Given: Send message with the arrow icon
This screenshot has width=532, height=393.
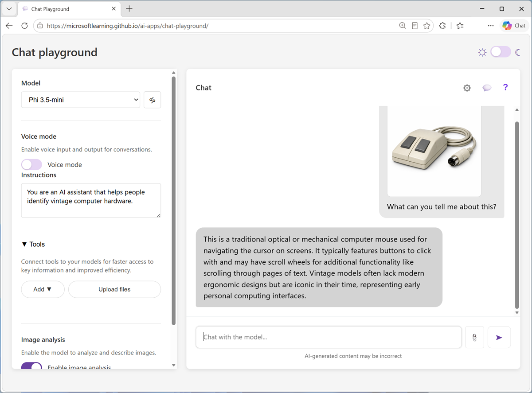Looking at the screenshot, I should [499, 337].
